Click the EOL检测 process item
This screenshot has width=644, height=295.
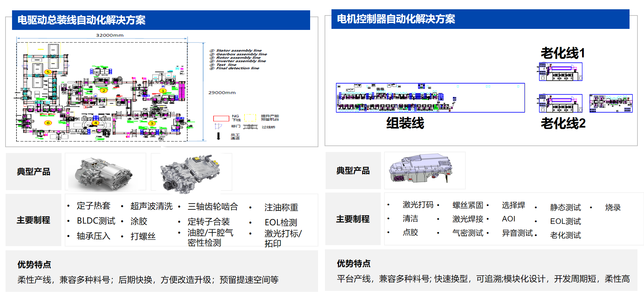pyautogui.click(x=281, y=222)
